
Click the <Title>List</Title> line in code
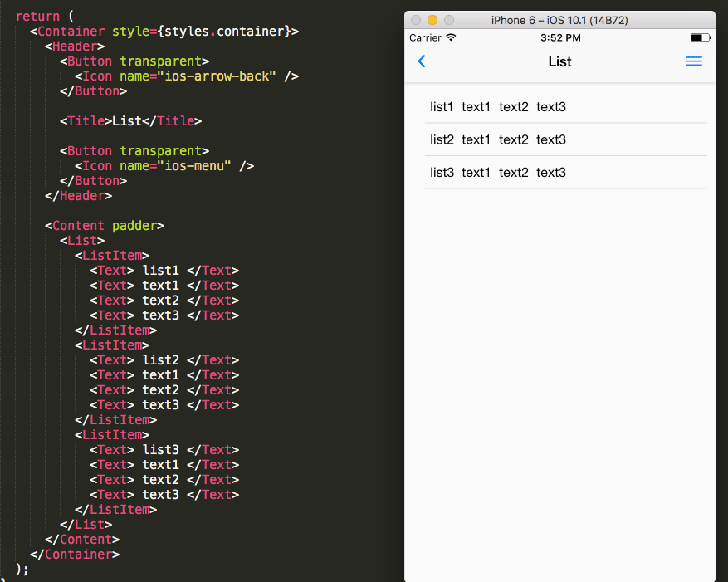coord(130,121)
